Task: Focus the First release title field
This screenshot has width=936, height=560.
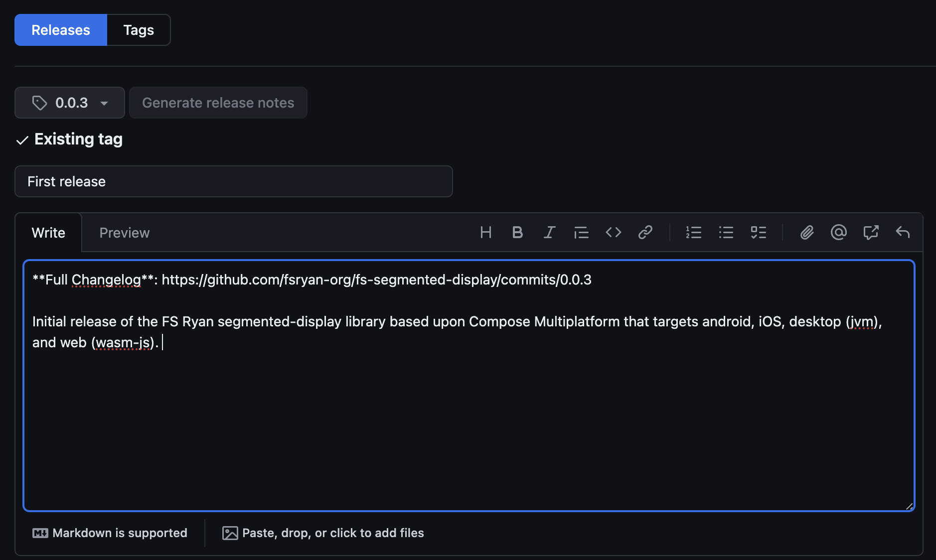Action: (x=234, y=181)
